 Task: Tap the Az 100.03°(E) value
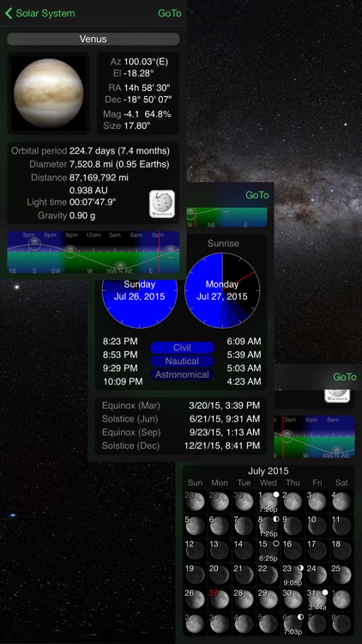tap(146, 62)
